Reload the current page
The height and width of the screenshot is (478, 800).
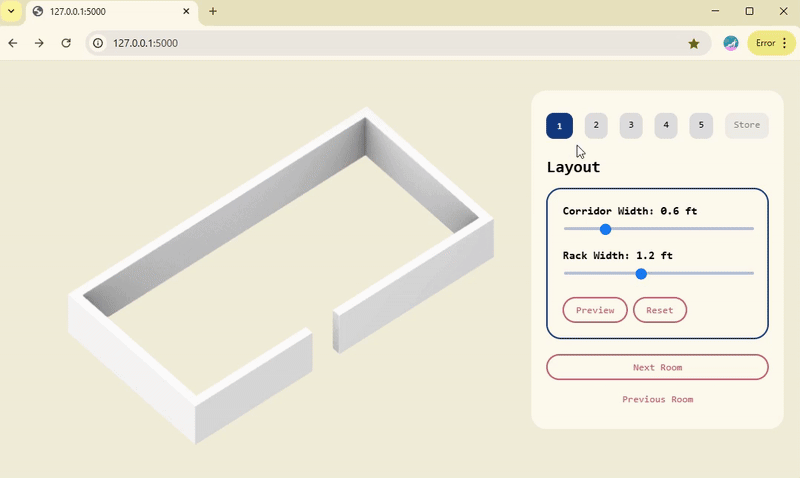pyautogui.click(x=66, y=43)
